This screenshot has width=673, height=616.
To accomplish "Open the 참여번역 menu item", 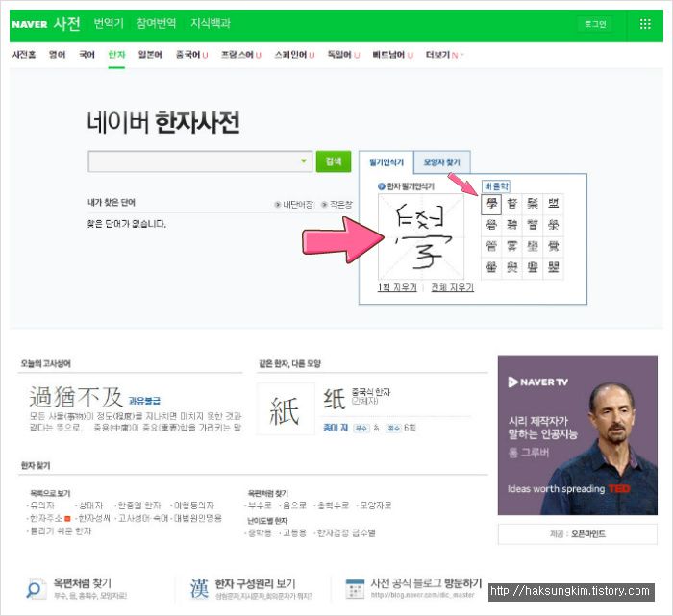I will pos(156,23).
